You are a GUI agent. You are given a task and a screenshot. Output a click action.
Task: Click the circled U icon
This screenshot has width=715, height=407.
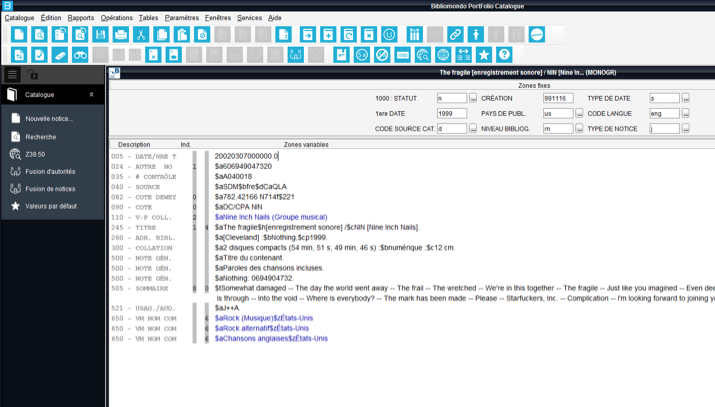[x=389, y=34]
